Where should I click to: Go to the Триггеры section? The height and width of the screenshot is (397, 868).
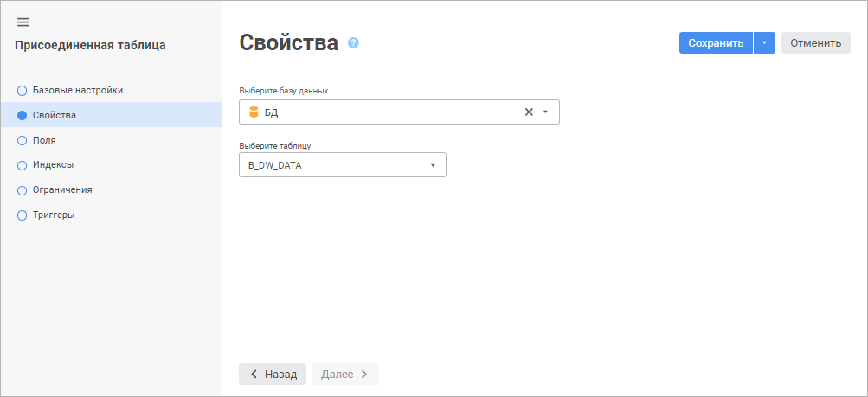click(x=53, y=215)
